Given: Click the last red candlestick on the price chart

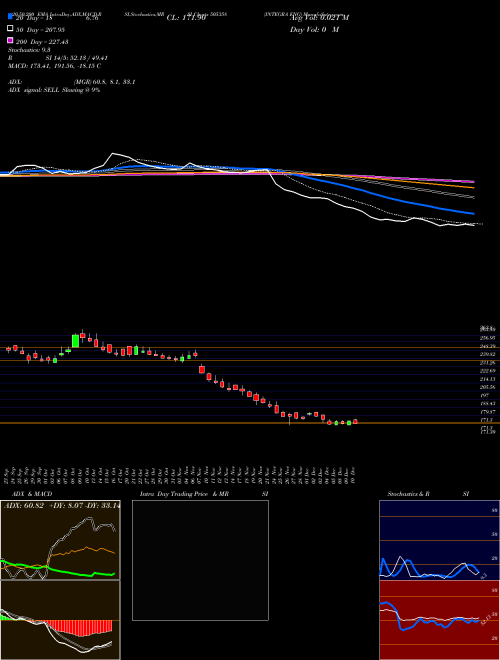Looking at the screenshot, I should click(x=355, y=421).
